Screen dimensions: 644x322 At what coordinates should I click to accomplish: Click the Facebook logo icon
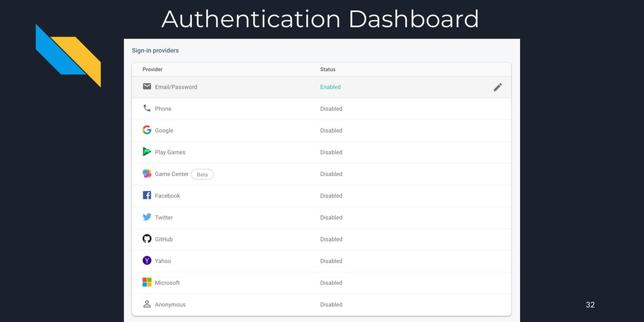(147, 195)
